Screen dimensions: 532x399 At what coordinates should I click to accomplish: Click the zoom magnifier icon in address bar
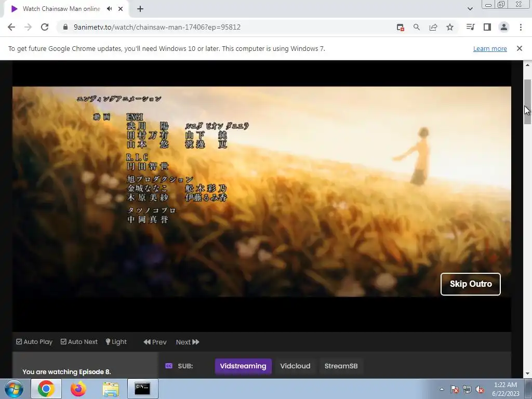point(417,27)
